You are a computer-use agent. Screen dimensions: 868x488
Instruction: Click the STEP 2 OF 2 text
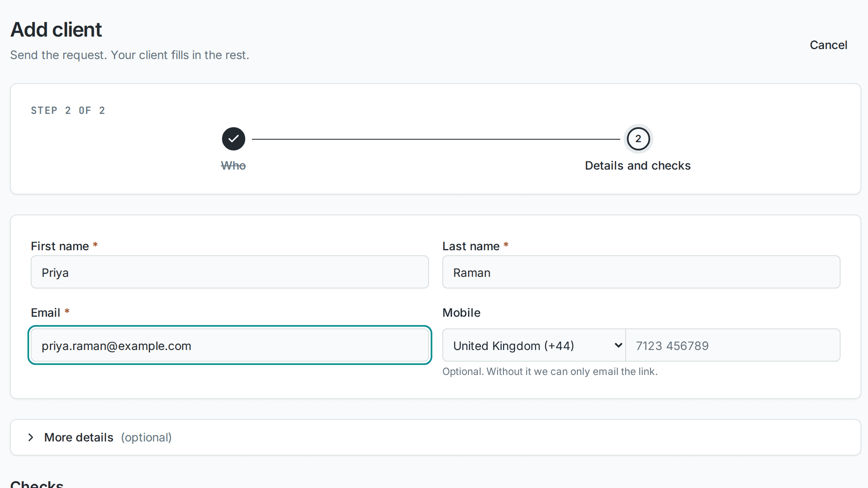pos(68,111)
